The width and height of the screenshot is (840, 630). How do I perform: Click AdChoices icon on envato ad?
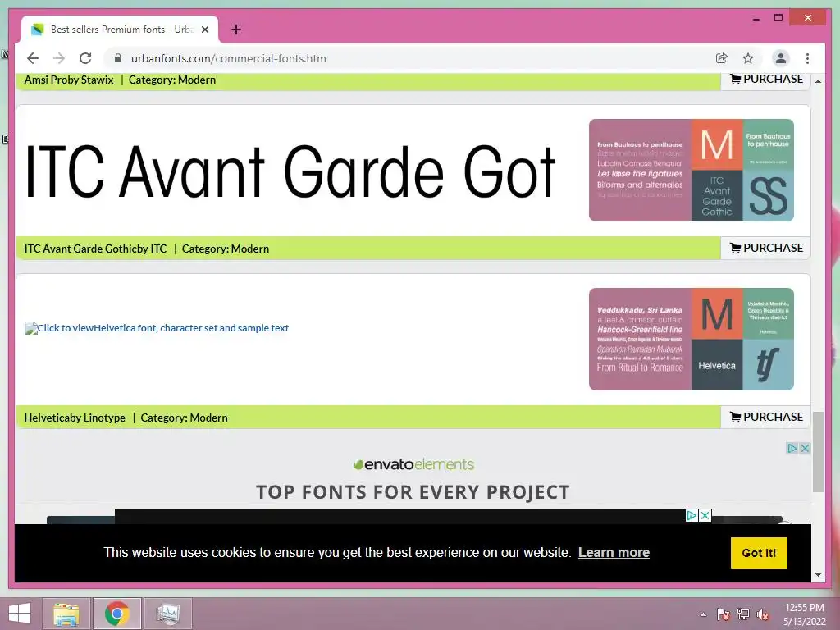792,449
